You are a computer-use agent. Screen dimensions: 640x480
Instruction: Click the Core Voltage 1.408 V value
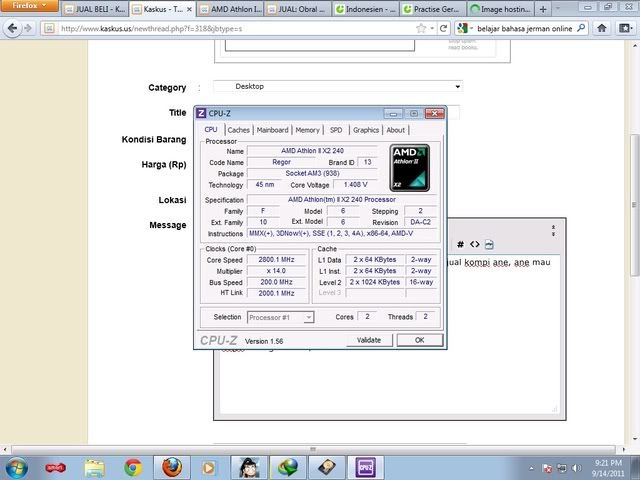coord(355,184)
